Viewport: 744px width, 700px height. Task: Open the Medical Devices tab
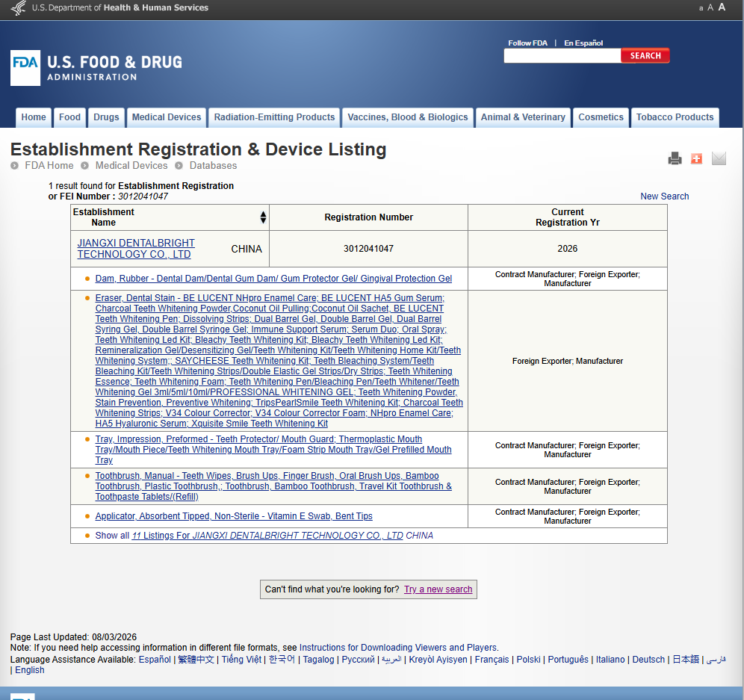click(x=167, y=117)
